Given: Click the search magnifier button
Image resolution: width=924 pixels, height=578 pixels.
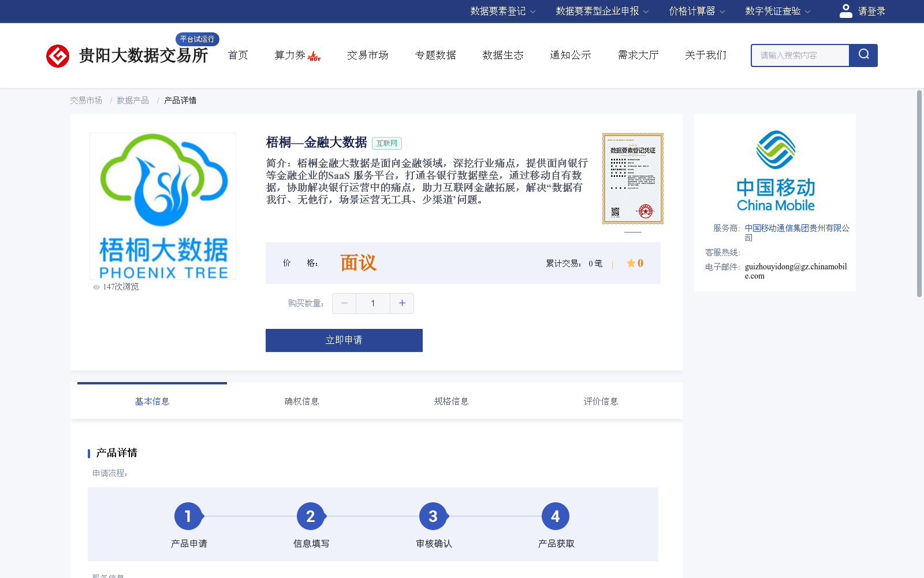Looking at the screenshot, I should [863, 55].
